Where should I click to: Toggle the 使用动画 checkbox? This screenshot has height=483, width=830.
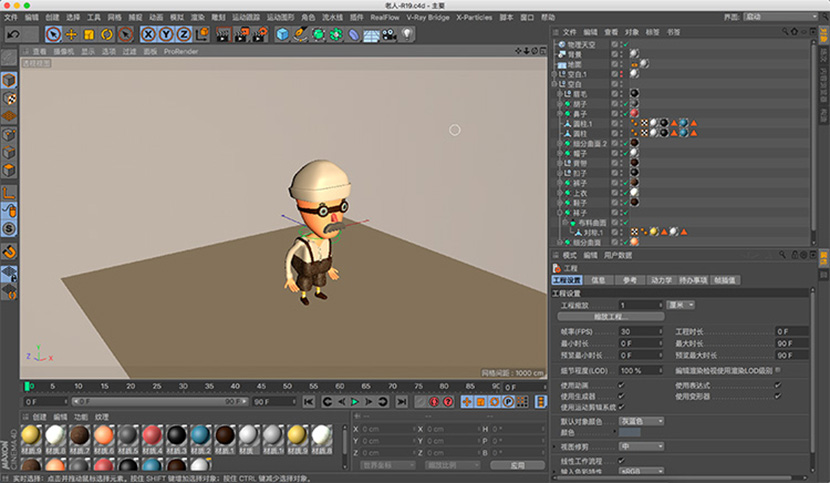click(x=622, y=384)
